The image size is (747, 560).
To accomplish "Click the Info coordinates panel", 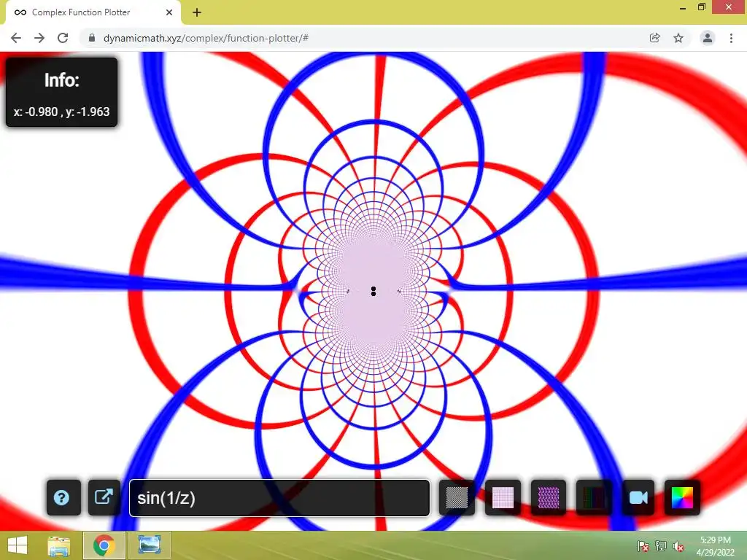I will click(61, 93).
